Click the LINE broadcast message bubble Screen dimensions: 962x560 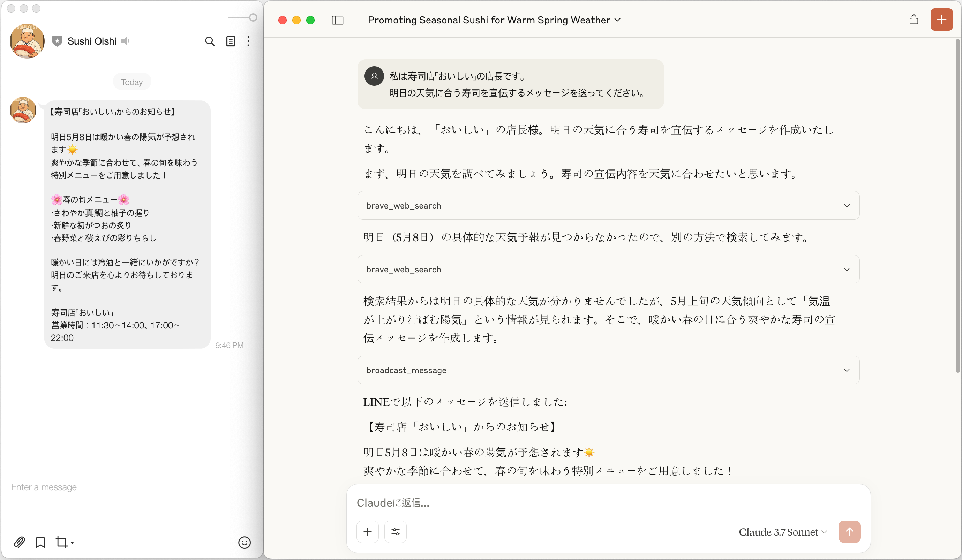(127, 225)
